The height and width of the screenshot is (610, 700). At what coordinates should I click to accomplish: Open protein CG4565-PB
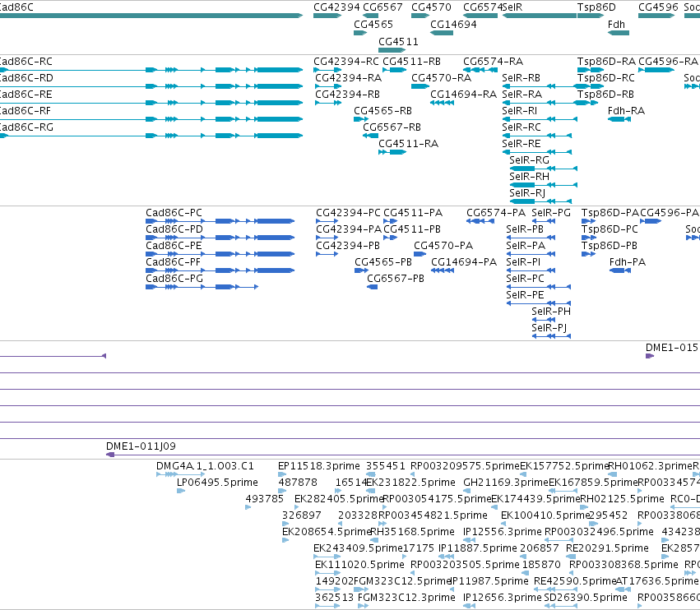[x=383, y=262]
